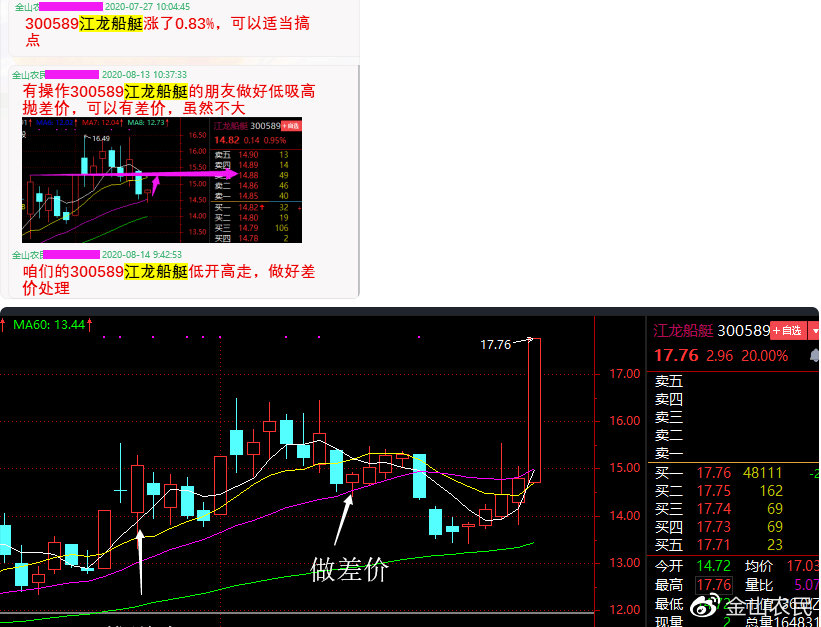The height and width of the screenshot is (627, 821).
Task: Click the timestamp 2020-08-14 9:42:53
Action: [x=142, y=255]
